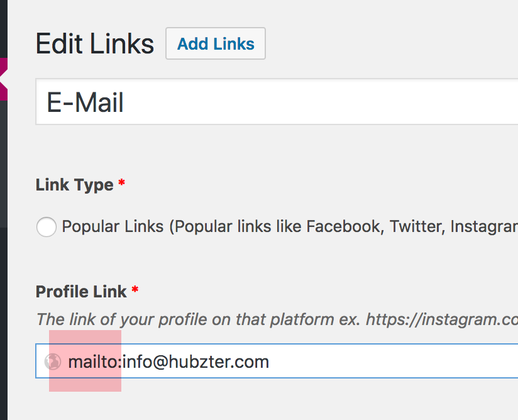Click the Profile Link field label
The width and height of the screenshot is (518, 420).
pos(81,292)
